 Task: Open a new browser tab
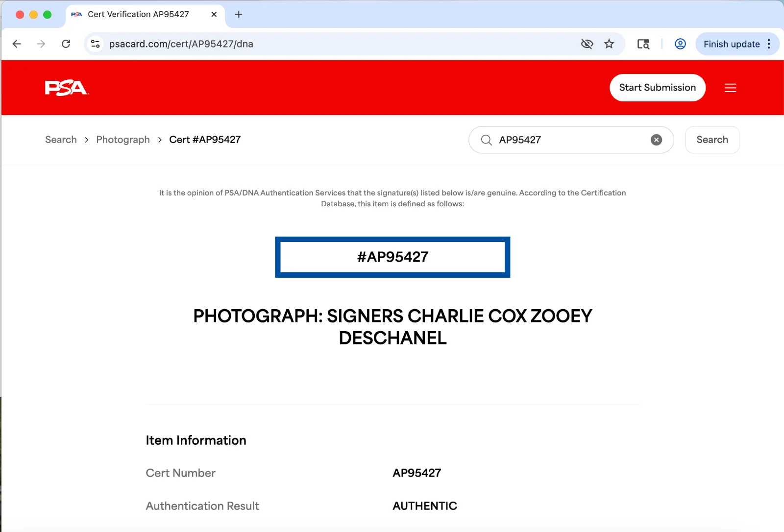pos(239,14)
